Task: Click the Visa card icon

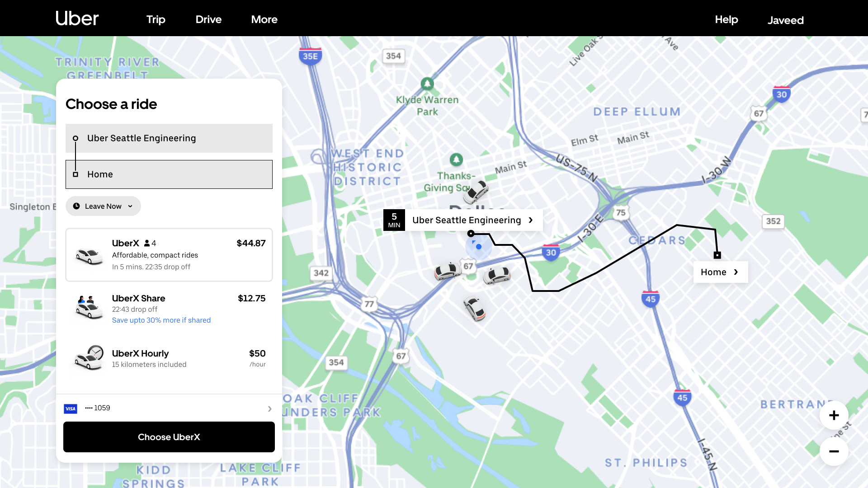Action: (71, 408)
